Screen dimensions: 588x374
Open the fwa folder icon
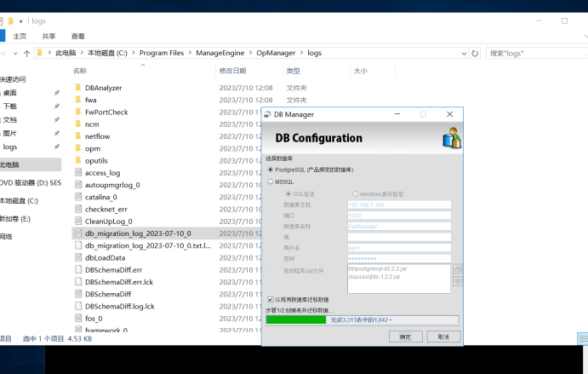point(78,100)
